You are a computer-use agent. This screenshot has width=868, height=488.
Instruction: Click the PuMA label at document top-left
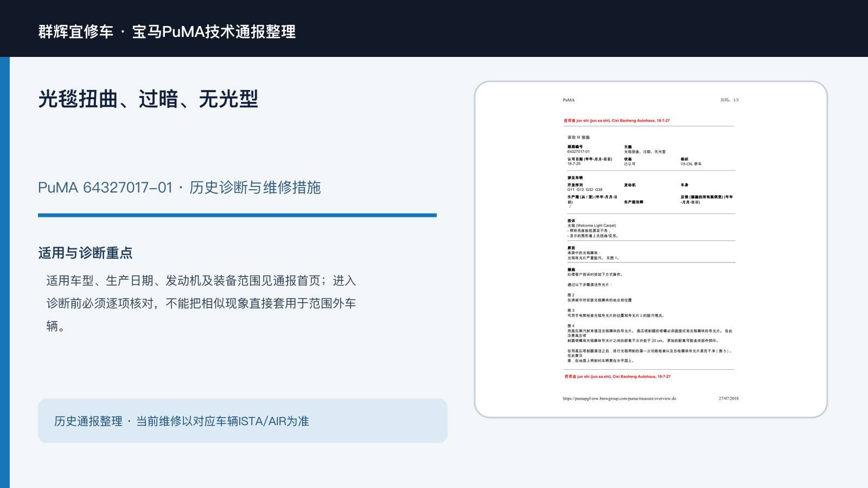[569, 100]
